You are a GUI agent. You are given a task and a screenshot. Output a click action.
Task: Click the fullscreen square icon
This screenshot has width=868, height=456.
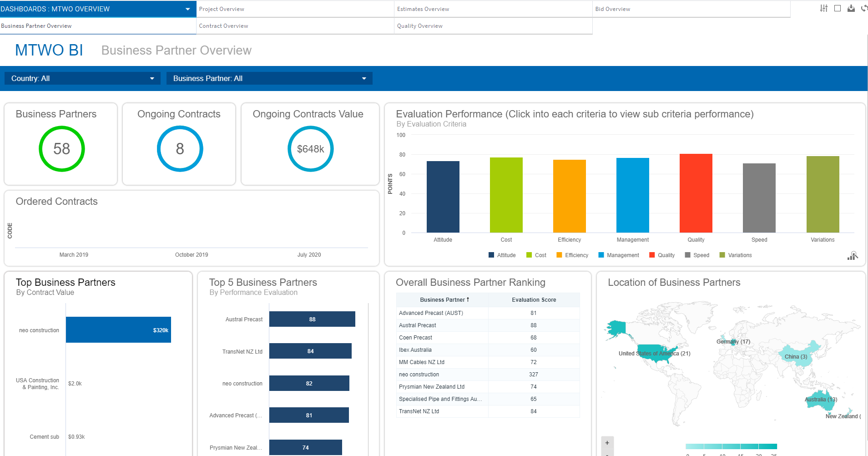pos(838,8)
